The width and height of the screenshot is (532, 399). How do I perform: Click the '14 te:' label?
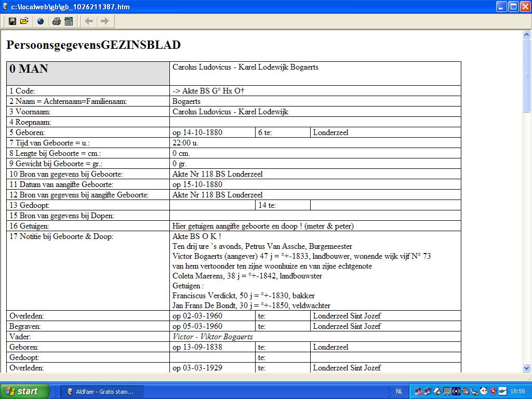267,205
